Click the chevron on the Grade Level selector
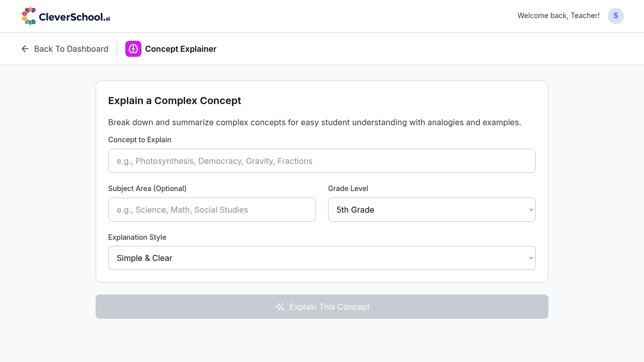The image size is (644, 362). point(530,210)
